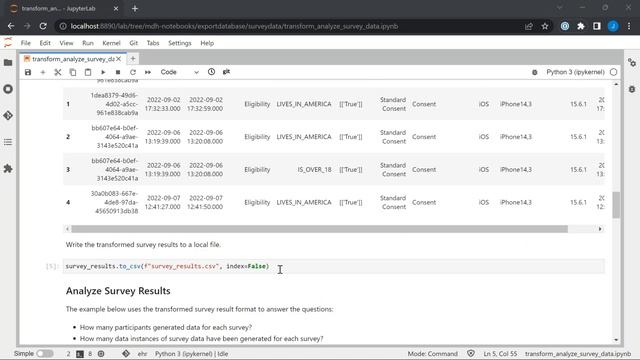Open the Run menu
This screenshot has height=360, width=640.
coord(88,43)
